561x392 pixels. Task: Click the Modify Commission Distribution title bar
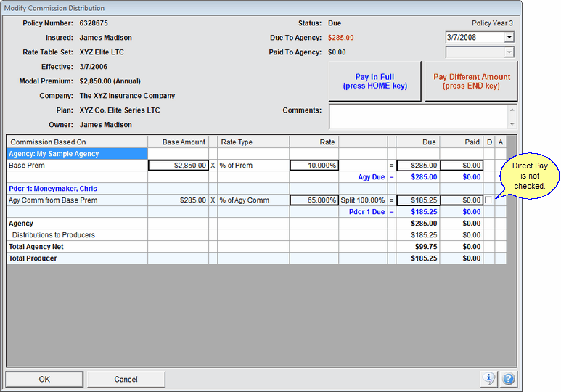click(261, 7)
